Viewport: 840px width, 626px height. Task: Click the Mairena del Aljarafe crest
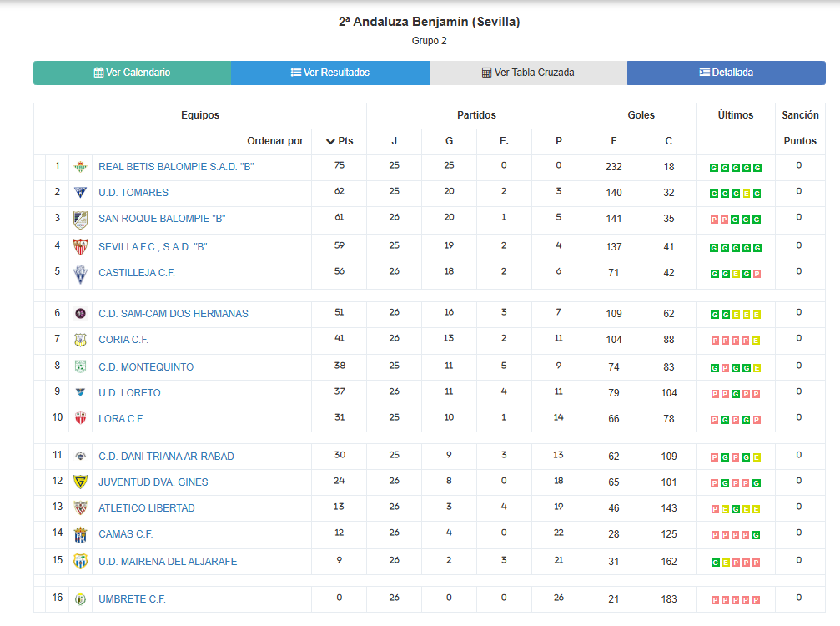[x=80, y=561]
